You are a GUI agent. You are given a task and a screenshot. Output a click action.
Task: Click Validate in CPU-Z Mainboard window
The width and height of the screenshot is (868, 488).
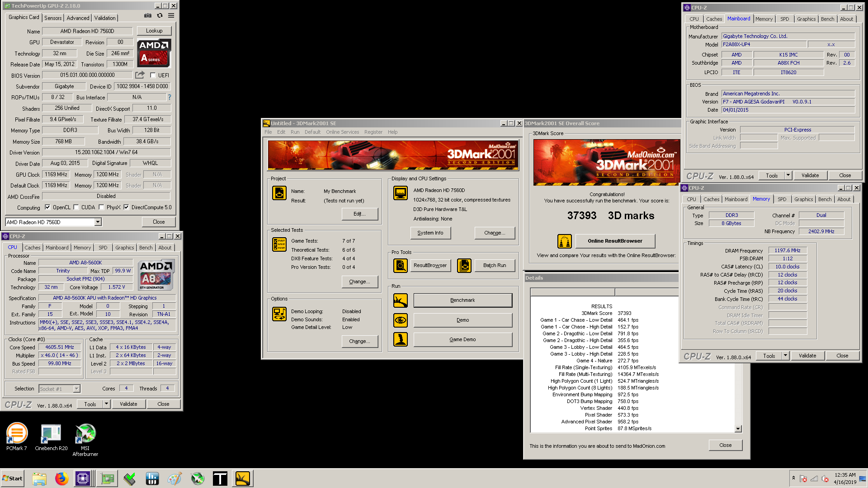click(810, 175)
